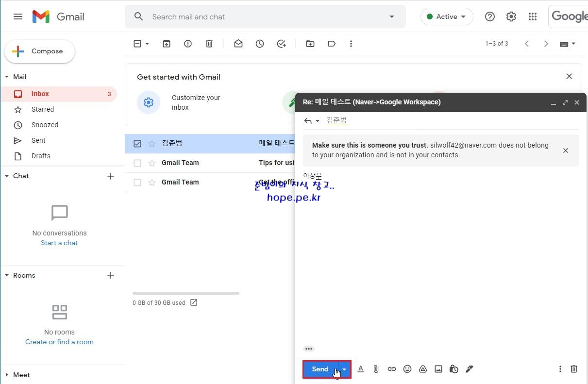Click the Move to folder icon
The image size is (588, 384).
point(310,44)
